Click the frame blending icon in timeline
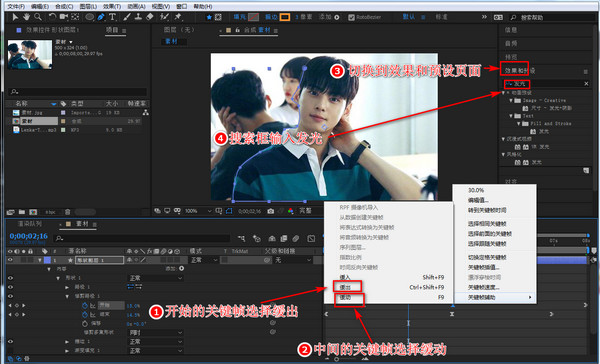The image size is (600, 364). [x=284, y=239]
